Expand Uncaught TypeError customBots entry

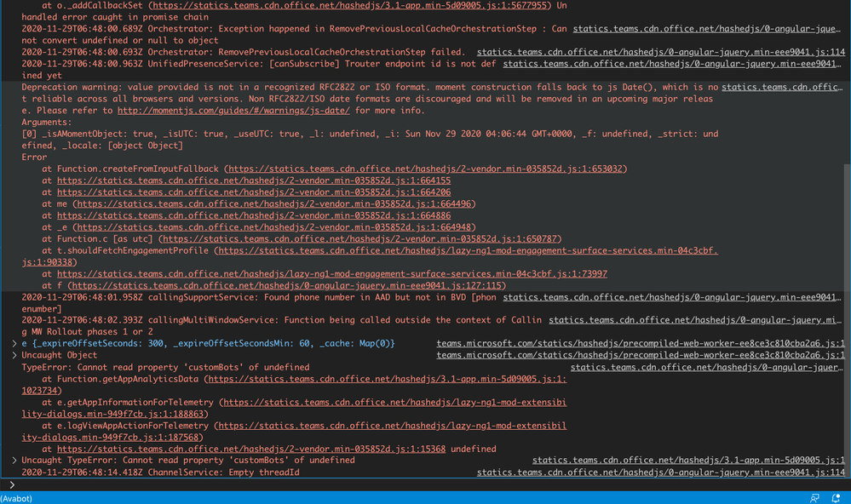tap(14, 460)
